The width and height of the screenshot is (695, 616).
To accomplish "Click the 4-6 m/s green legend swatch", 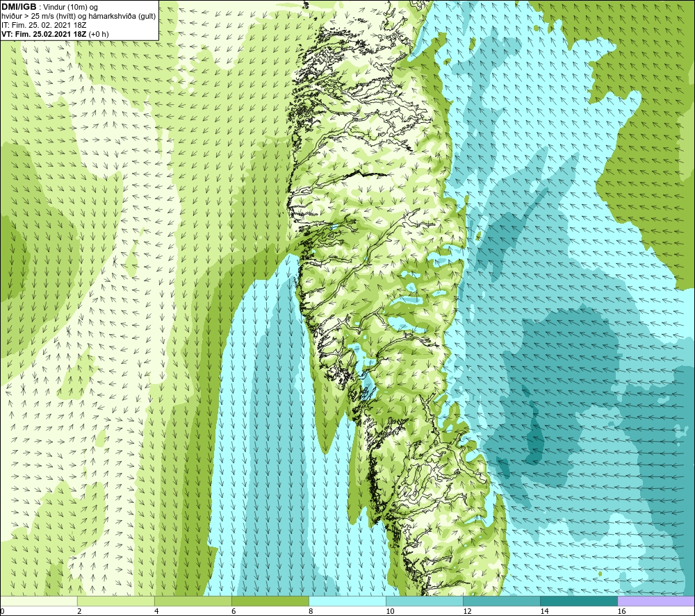I will (x=193, y=601).
